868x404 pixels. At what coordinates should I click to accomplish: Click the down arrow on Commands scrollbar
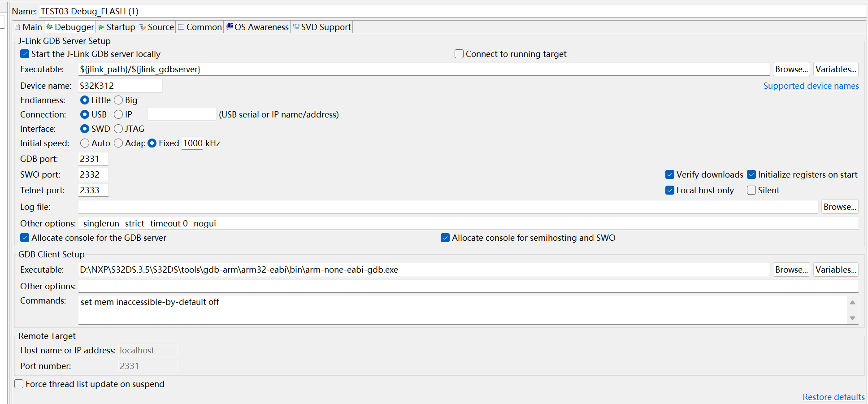pyautogui.click(x=852, y=319)
